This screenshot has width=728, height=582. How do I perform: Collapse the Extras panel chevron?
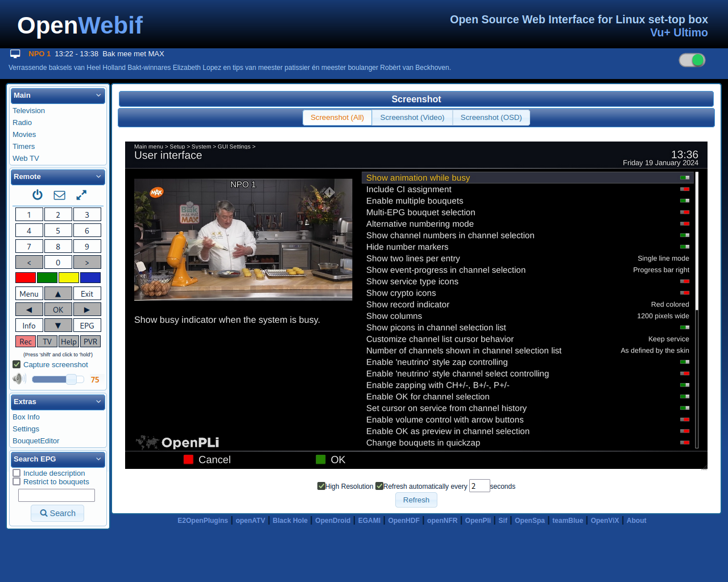click(98, 402)
